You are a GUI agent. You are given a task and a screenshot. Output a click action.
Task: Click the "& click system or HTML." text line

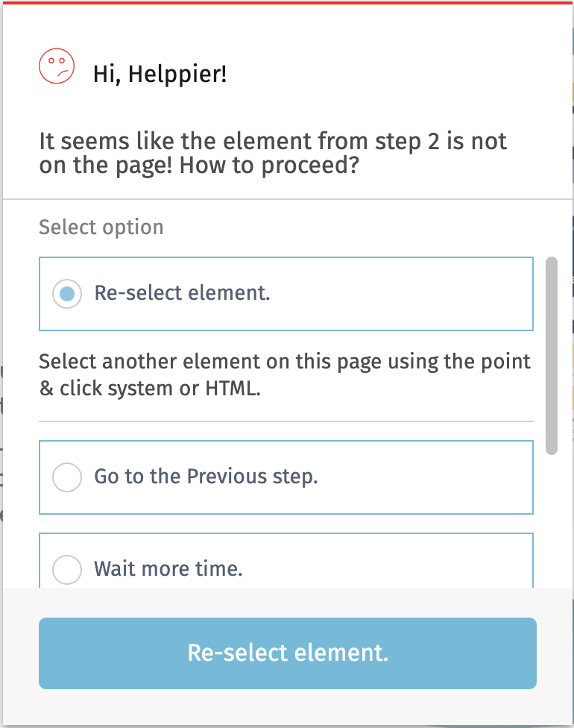pos(150,389)
